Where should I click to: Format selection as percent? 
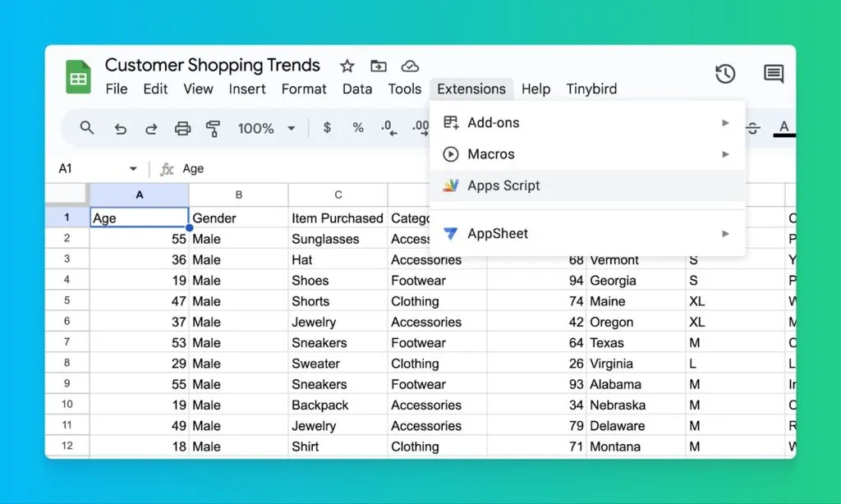pos(357,128)
